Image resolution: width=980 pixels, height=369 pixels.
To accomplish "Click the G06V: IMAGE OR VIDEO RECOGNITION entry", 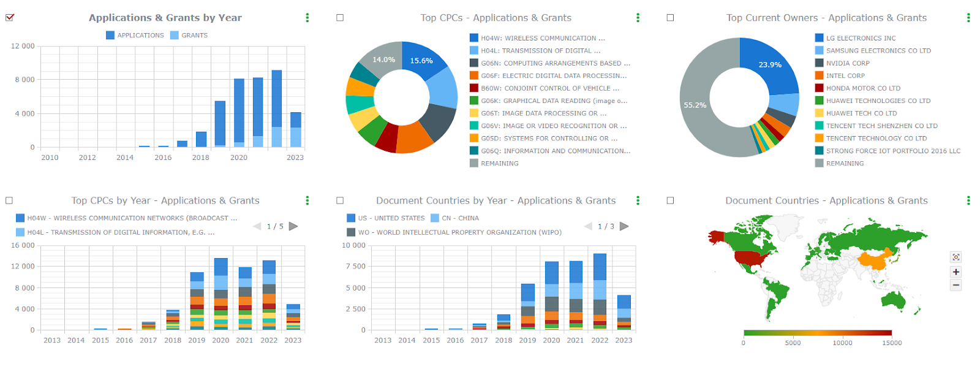I will coord(548,126).
